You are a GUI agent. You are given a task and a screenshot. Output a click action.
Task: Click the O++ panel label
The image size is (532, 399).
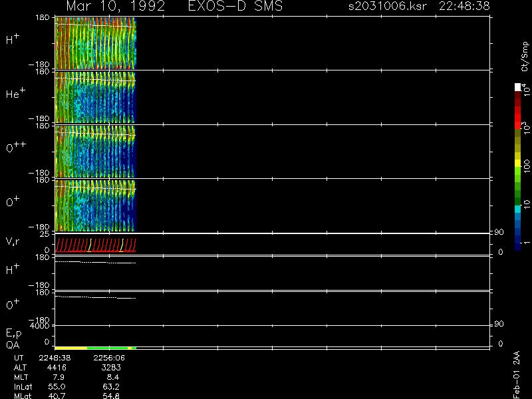click(16, 148)
